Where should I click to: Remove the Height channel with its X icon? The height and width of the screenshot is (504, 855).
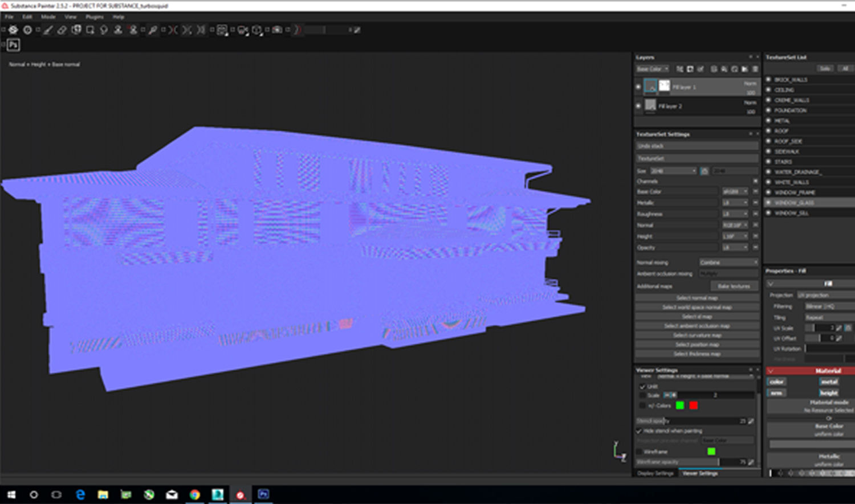pyautogui.click(x=756, y=236)
